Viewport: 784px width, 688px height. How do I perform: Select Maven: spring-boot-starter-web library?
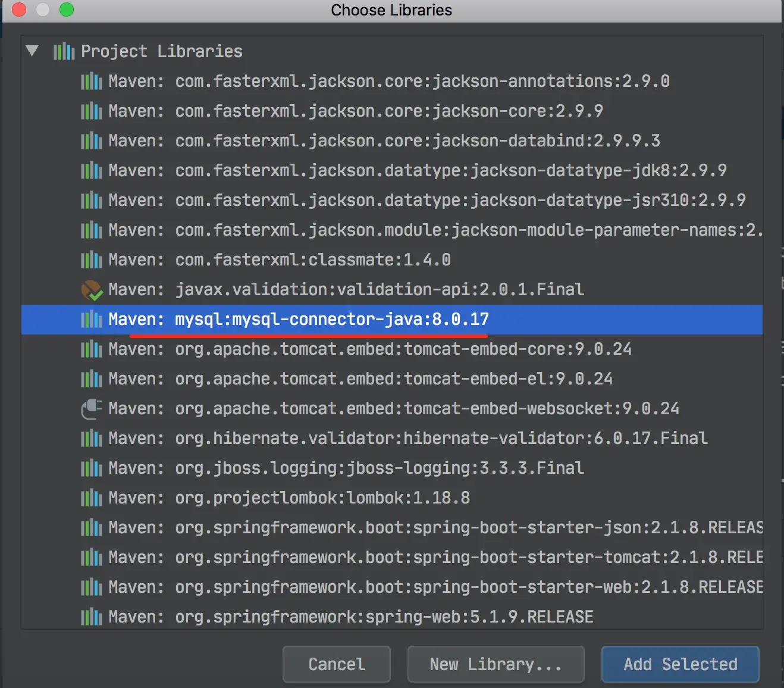pyautogui.click(x=392, y=587)
